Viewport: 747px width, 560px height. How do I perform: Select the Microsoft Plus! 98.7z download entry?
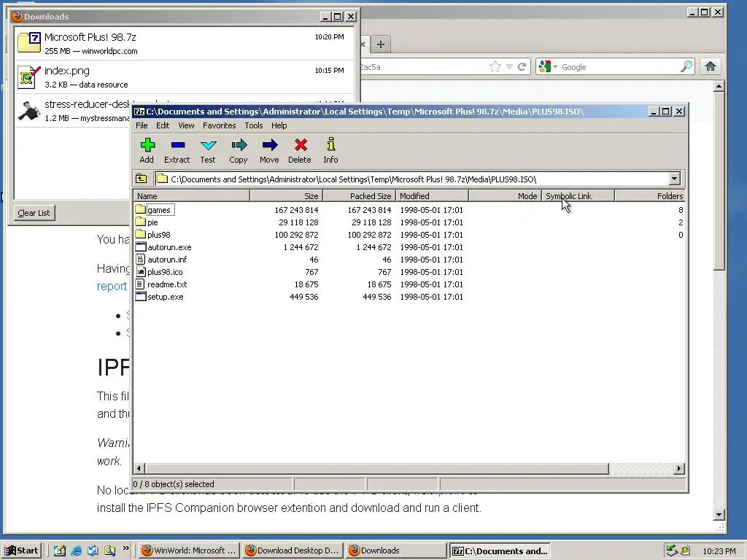click(184, 43)
